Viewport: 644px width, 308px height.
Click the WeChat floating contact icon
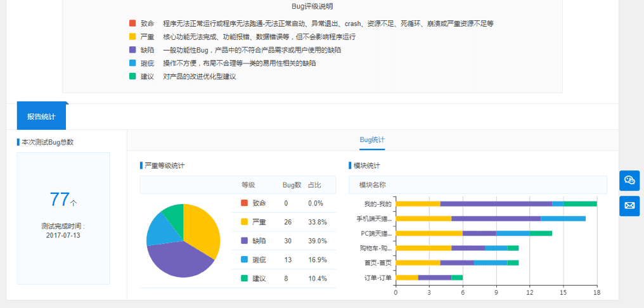(629, 181)
